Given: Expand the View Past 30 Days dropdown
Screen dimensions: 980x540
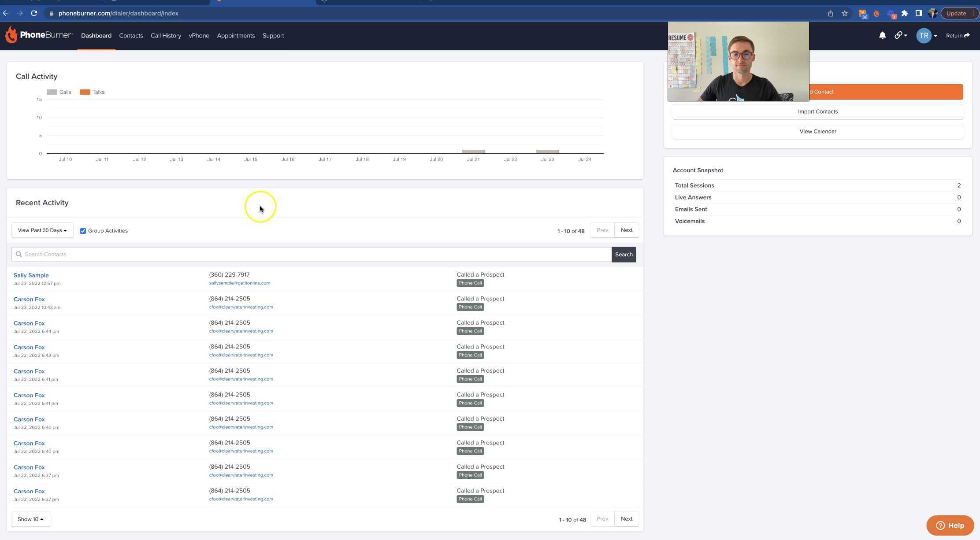Looking at the screenshot, I should tap(42, 230).
